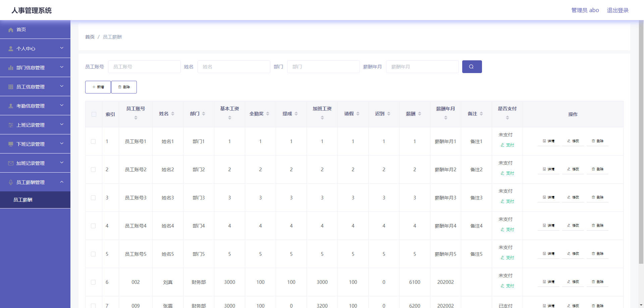Sort table by 是否支付 column arrows
This screenshot has width=644, height=308.
click(x=507, y=118)
